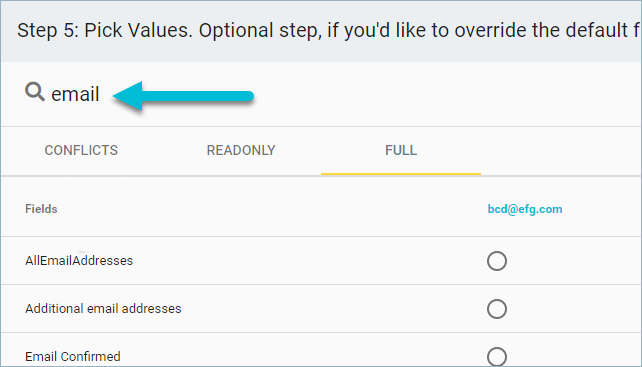Click the Fields column header

click(41, 209)
